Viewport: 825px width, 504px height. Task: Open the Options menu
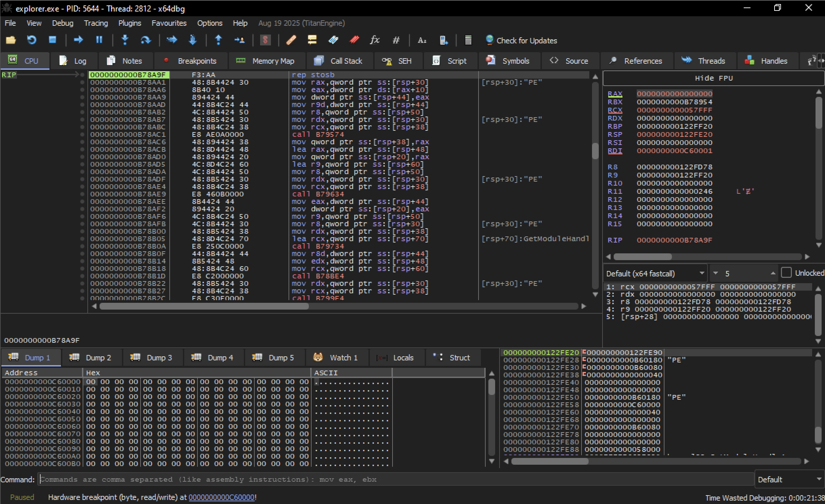(x=210, y=23)
